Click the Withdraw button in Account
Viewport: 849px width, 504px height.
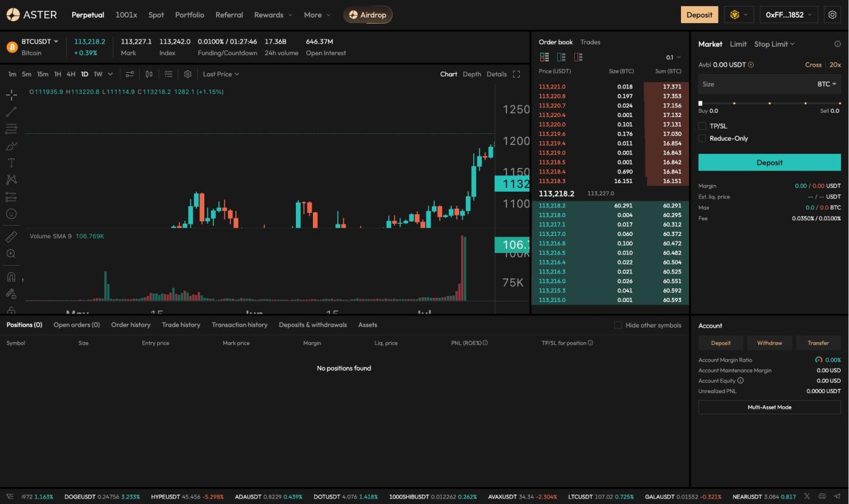click(x=769, y=343)
